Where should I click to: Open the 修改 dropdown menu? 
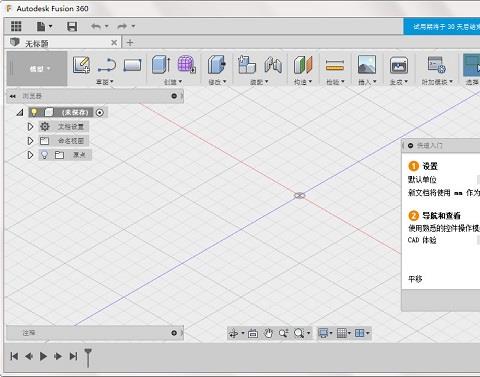click(217, 82)
